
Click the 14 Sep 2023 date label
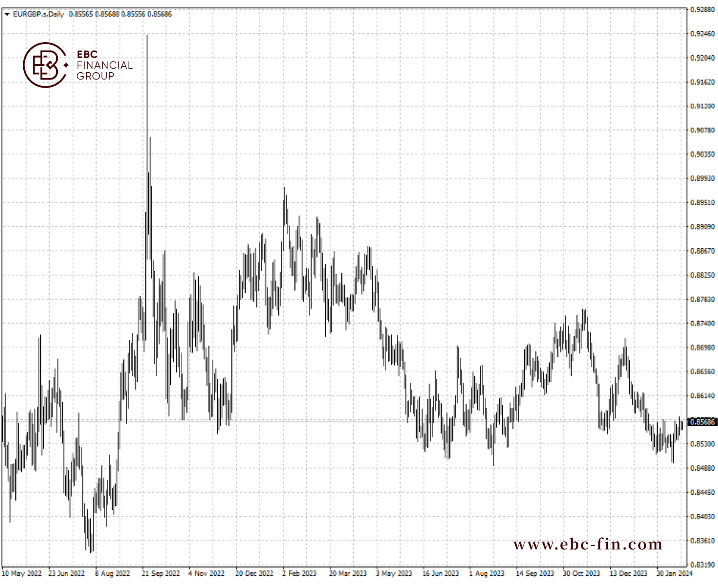point(535,574)
